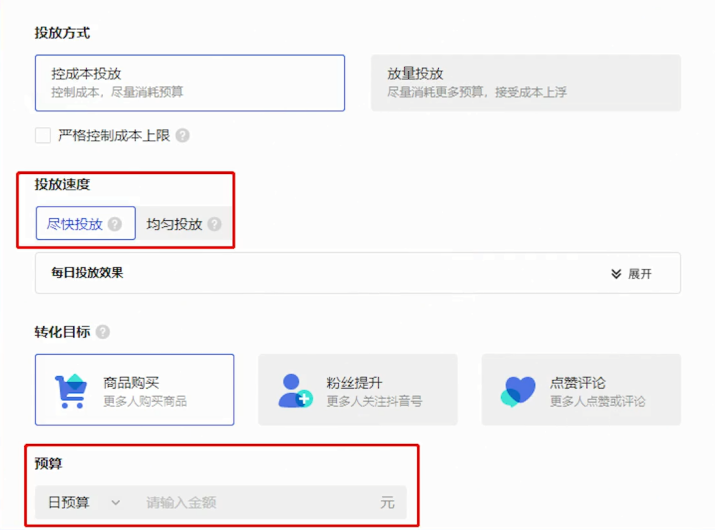Screen dimensions: 715x530
Task: Enable the 严格控制成本上限 checkbox
Action: click(43, 135)
